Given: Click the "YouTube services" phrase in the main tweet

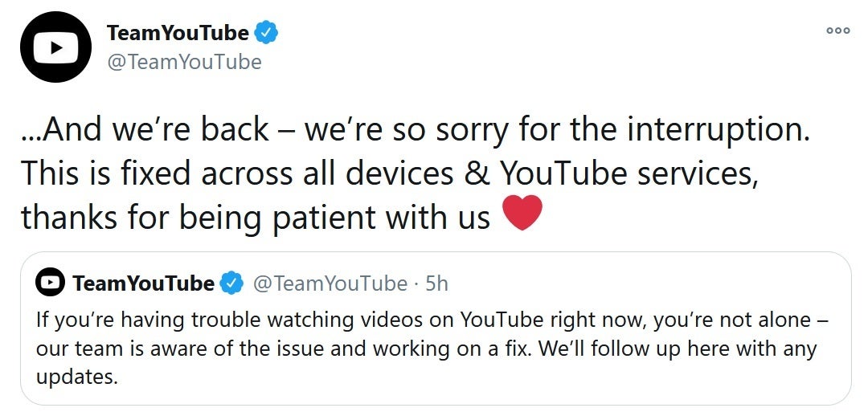Looking at the screenshot, I should pos(628,173).
